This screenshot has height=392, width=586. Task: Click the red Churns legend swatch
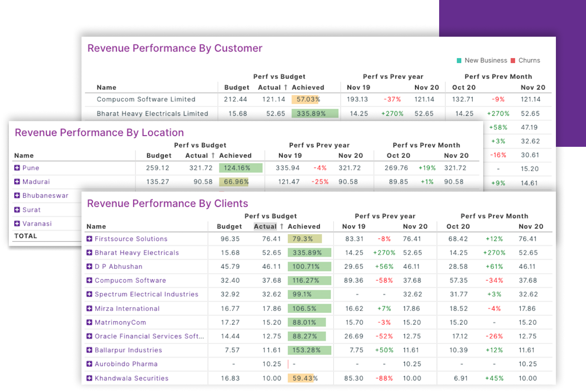click(513, 61)
